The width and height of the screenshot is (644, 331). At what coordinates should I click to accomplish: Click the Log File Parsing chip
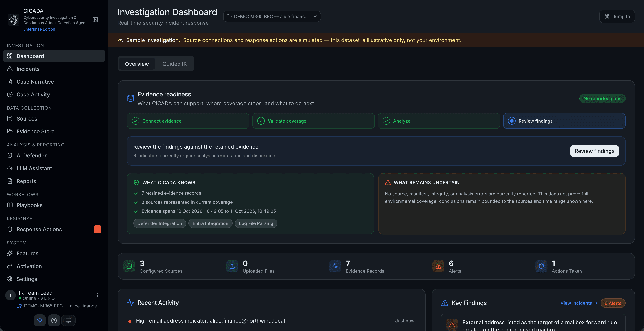coord(256,223)
